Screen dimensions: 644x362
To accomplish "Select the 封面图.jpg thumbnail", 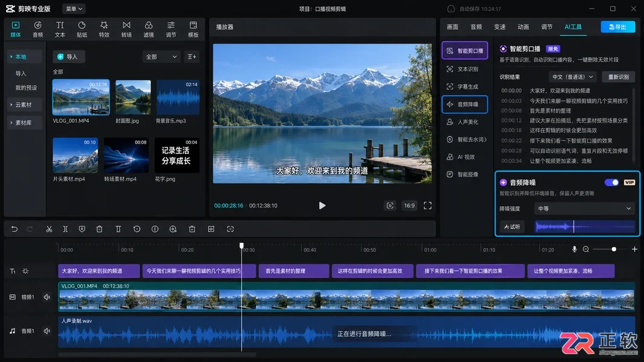I will click(x=133, y=97).
